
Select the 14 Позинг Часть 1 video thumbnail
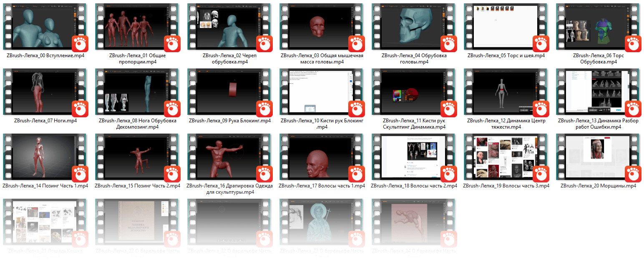coord(46,157)
